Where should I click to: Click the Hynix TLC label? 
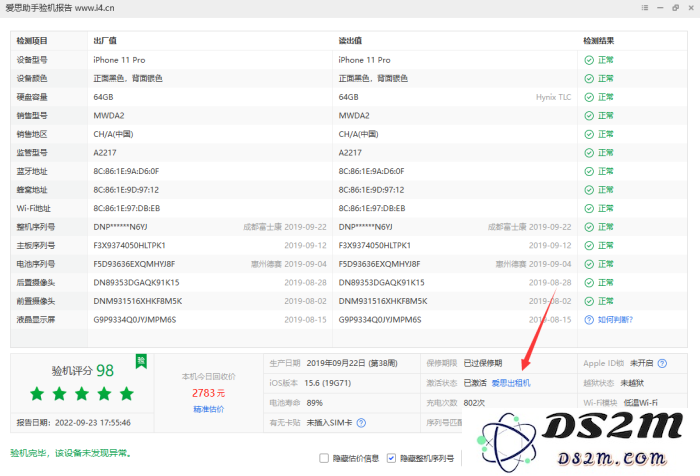click(x=554, y=97)
